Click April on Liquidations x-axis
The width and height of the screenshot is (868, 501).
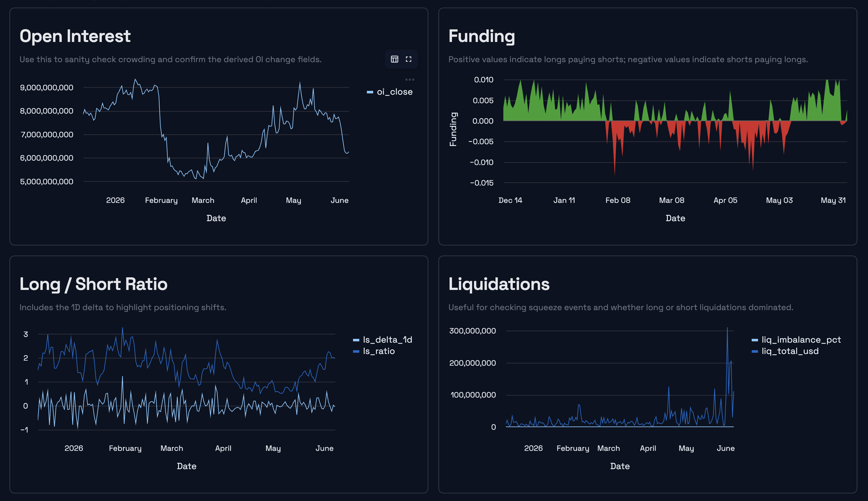point(648,448)
